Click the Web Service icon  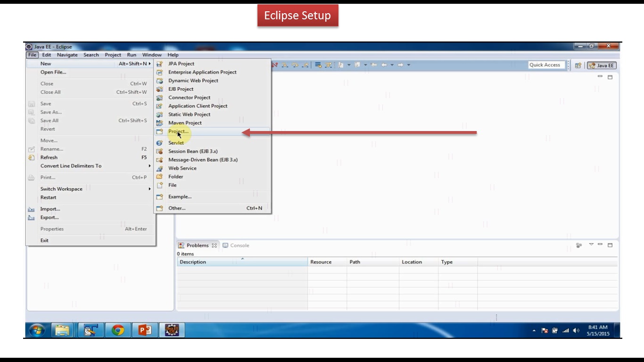[159, 168]
